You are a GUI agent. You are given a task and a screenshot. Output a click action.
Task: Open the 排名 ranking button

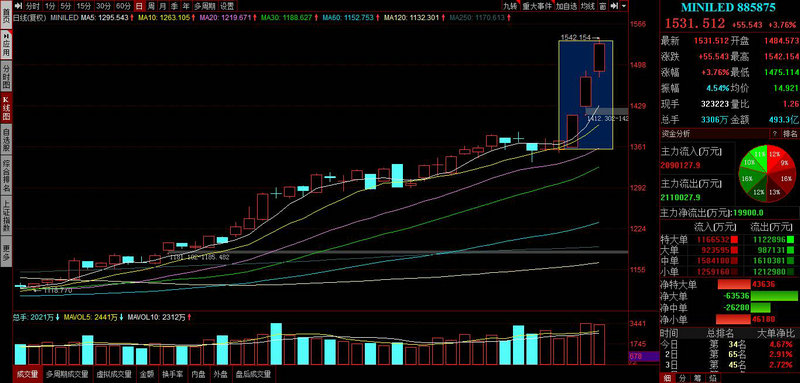coord(790,134)
